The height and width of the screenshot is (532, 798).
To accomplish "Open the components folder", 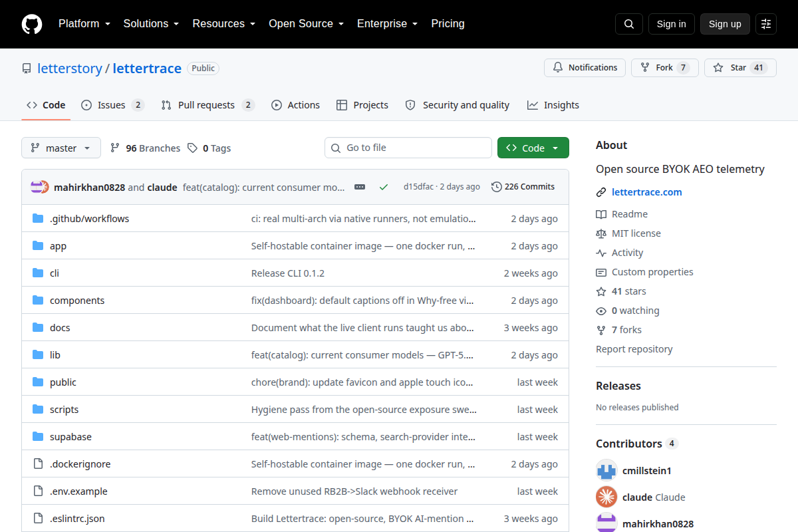I will click(x=77, y=301).
